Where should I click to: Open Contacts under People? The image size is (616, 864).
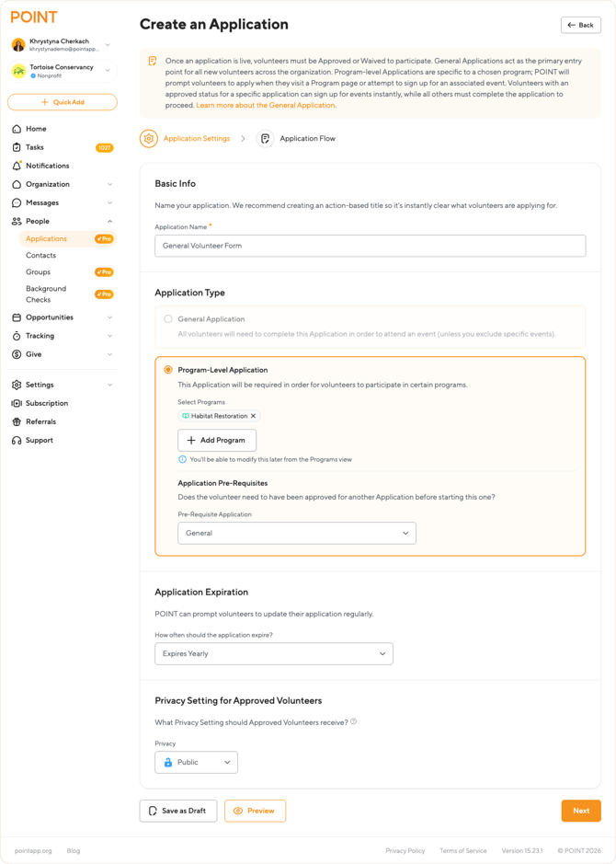pos(40,255)
